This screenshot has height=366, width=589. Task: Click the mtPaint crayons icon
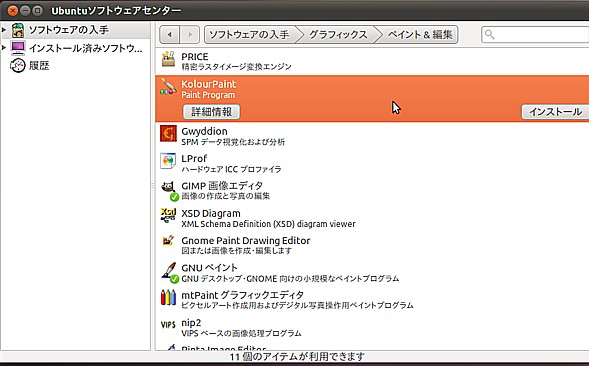(168, 297)
